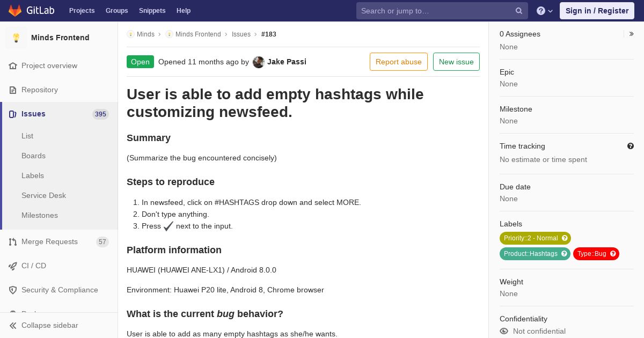
Task: Click the GitLab fox logo
Action: point(15,10)
